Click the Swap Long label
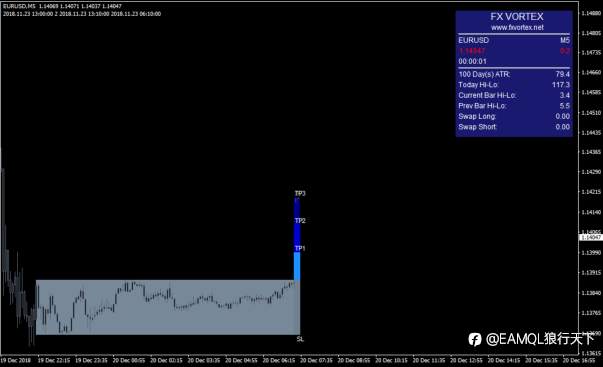This screenshot has height=367, width=603. [477, 116]
